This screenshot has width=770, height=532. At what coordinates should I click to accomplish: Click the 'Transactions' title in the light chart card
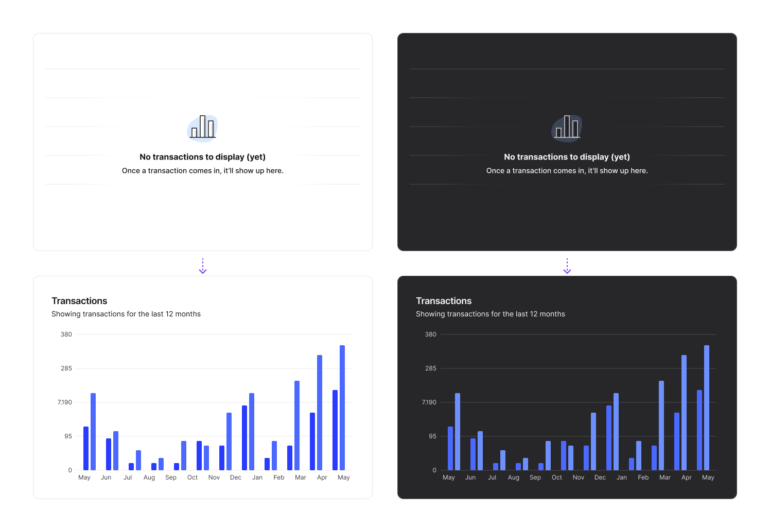pos(79,301)
